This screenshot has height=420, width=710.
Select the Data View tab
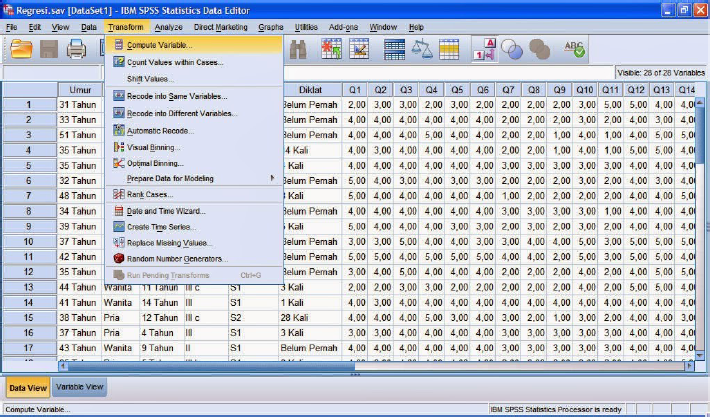coord(27,387)
